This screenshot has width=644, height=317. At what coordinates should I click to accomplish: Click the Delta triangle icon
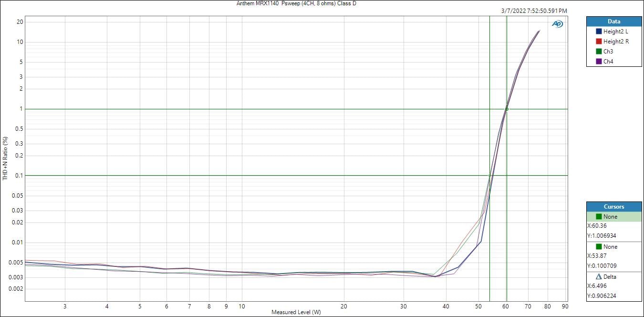[599, 277]
